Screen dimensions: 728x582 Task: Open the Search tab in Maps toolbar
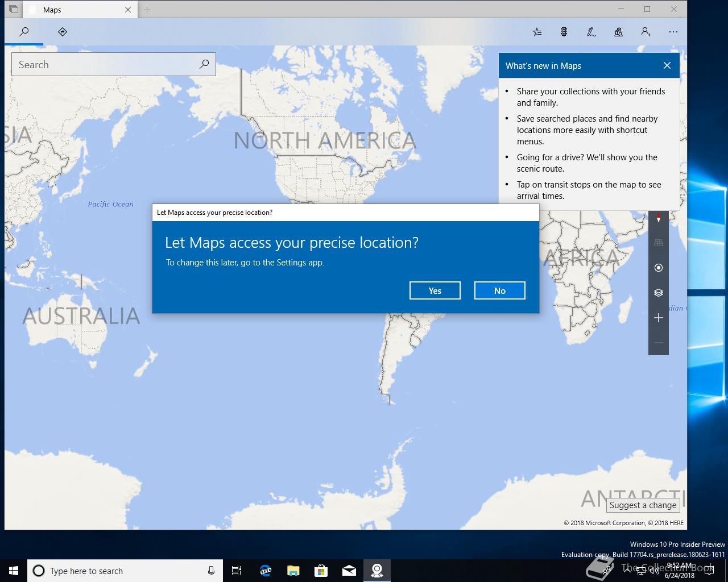(24, 32)
